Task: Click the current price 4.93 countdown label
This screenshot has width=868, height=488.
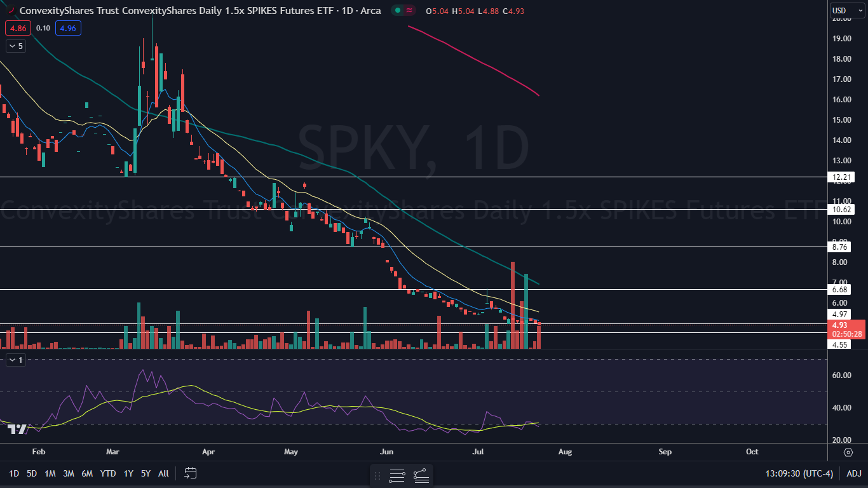Action: 846,329
